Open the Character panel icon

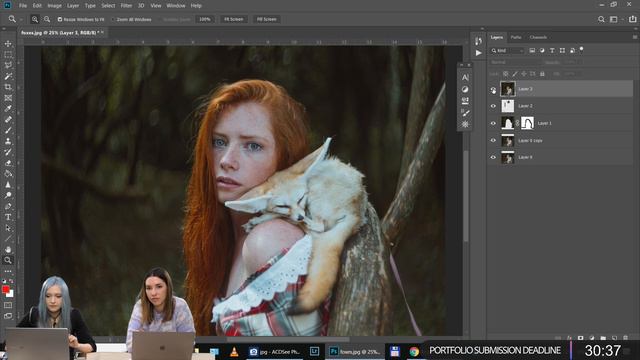click(x=465, y=77)
